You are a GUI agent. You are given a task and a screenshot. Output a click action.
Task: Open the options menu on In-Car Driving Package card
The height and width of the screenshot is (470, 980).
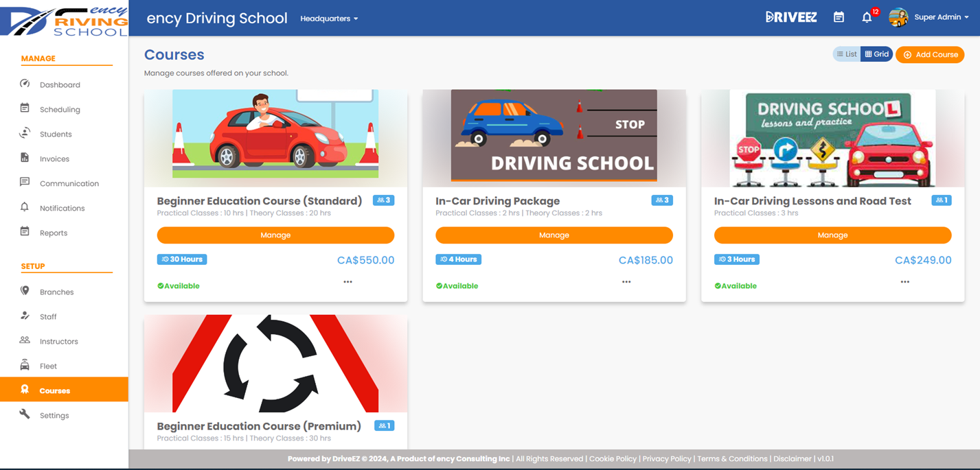626,281
